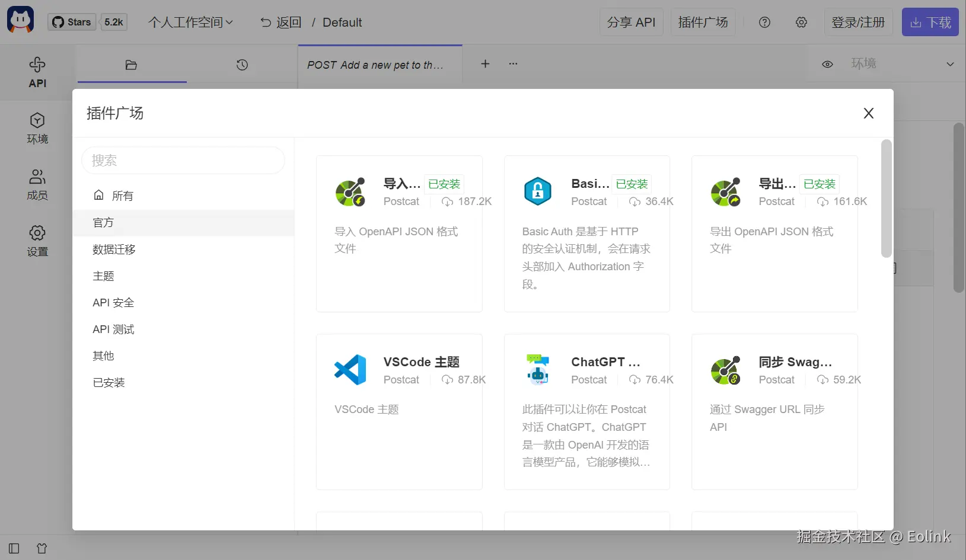
Task: Select the API 安全 category
Action: (x=183, y=303)
